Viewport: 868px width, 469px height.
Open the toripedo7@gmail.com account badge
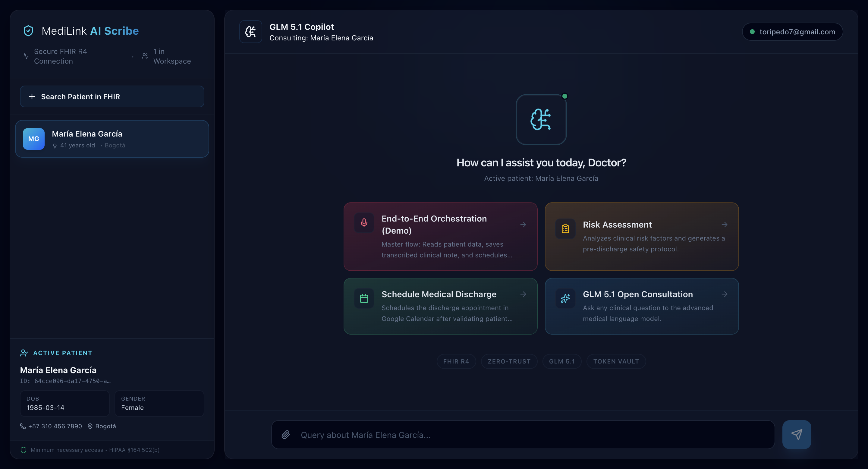point(792,32)
